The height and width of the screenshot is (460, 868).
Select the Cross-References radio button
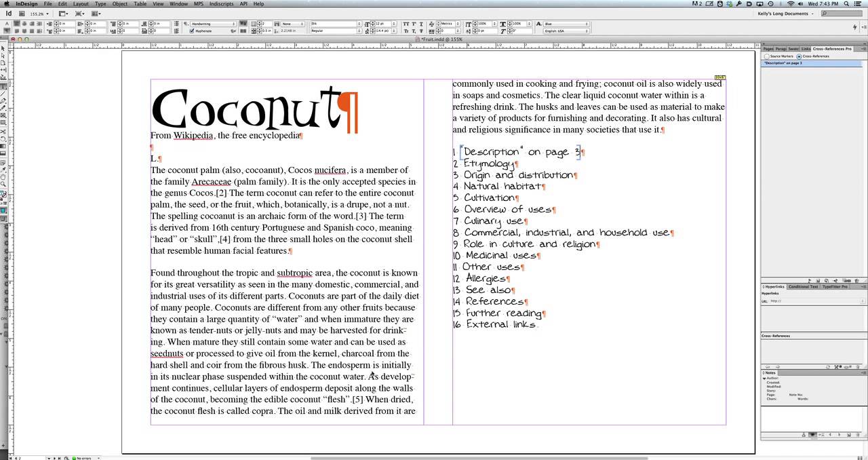(x=798, y=56)
